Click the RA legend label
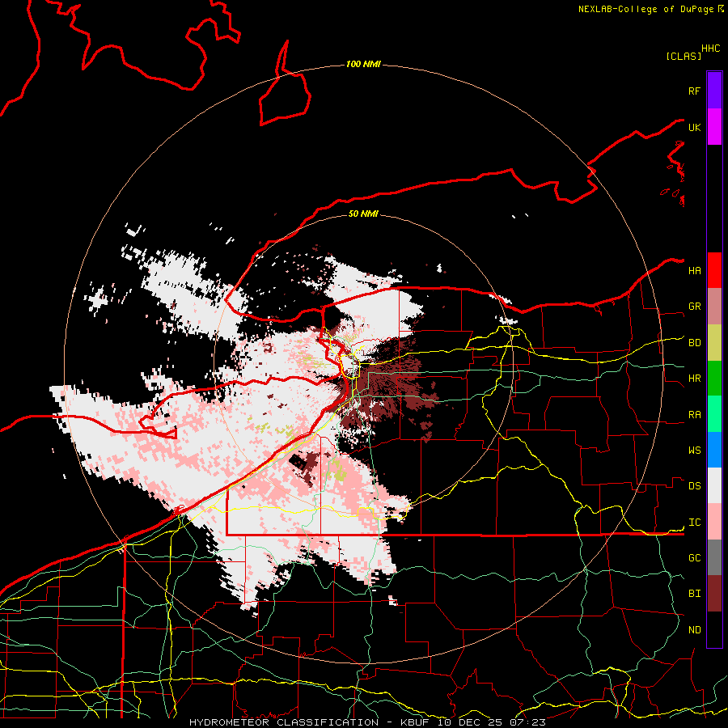Screen dimensions: 728x728 (x=694, y=414)
